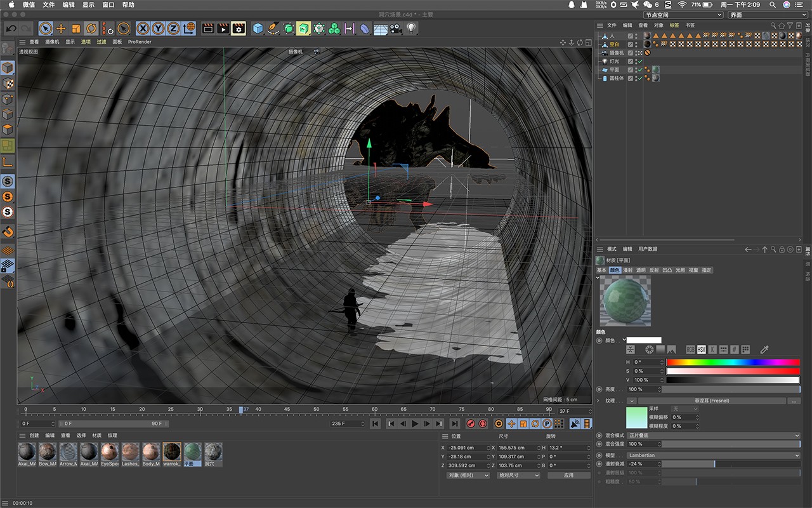
Task: Expand the 对象 (相对) coordinate dropdown
Action: pyautogui.click(x=468, y=475)
